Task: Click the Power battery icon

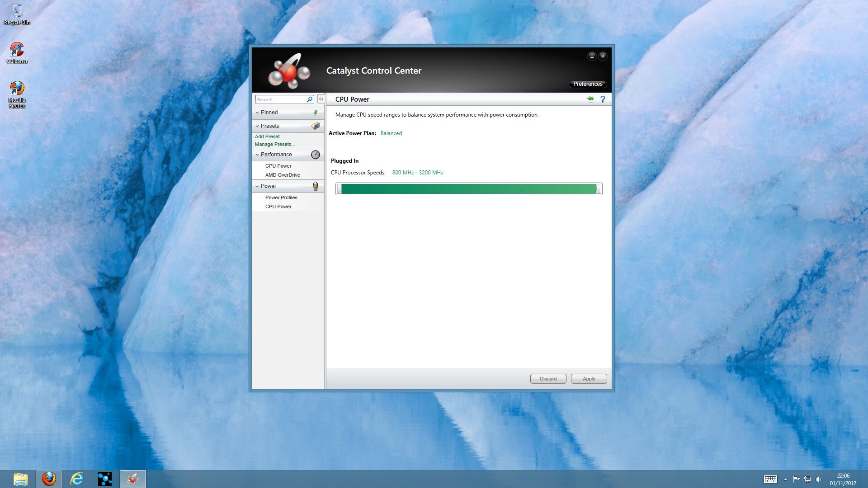Action: (x=316, y=186)
